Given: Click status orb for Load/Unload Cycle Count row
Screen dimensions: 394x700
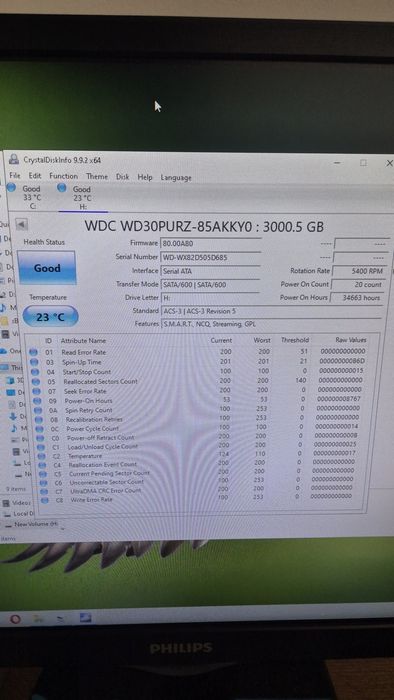Looking at the screenshot, I should click(41, 447).
